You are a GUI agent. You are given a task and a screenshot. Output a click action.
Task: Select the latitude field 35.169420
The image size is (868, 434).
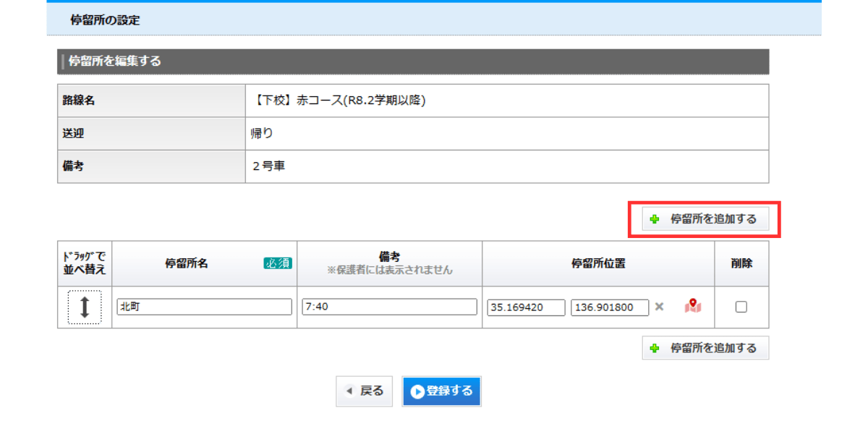[x=526, y=307]
